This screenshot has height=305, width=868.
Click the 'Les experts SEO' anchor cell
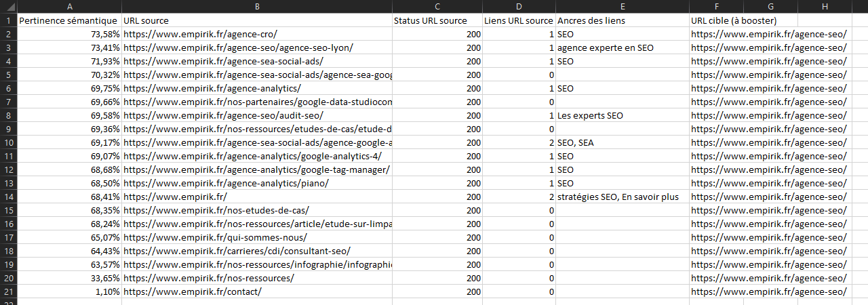click(x=623, y=115)
